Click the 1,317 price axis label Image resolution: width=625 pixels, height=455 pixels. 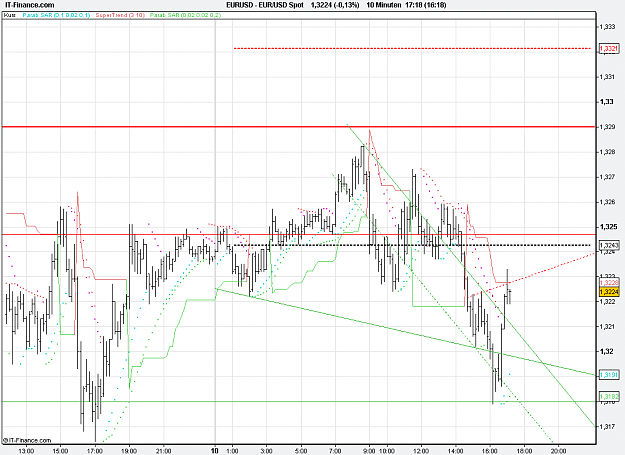tap(607, 427)
